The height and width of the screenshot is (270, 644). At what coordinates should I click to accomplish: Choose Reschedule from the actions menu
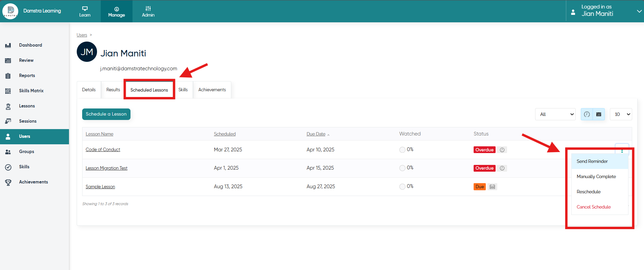pyautogui.click(x=600, y=192)
